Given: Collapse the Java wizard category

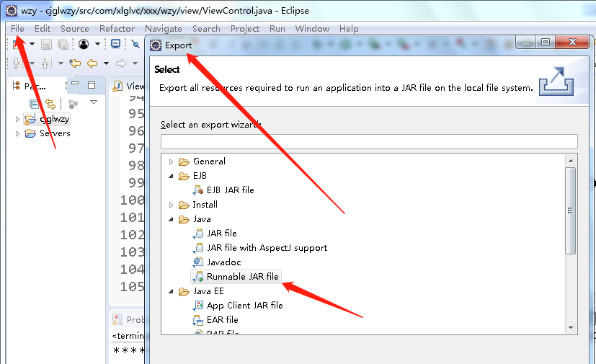Looking at the screenshot, I should (171, 219).
